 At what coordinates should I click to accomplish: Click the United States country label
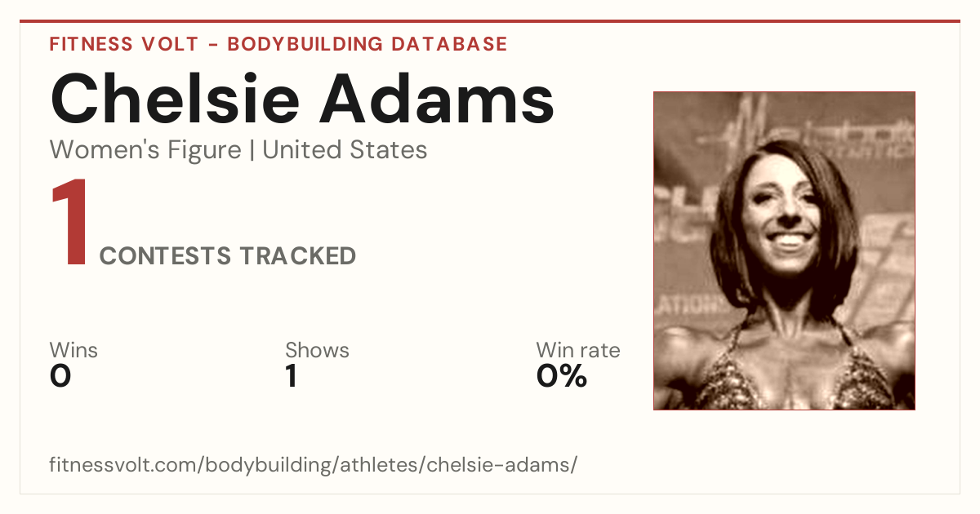pos(345,150)
